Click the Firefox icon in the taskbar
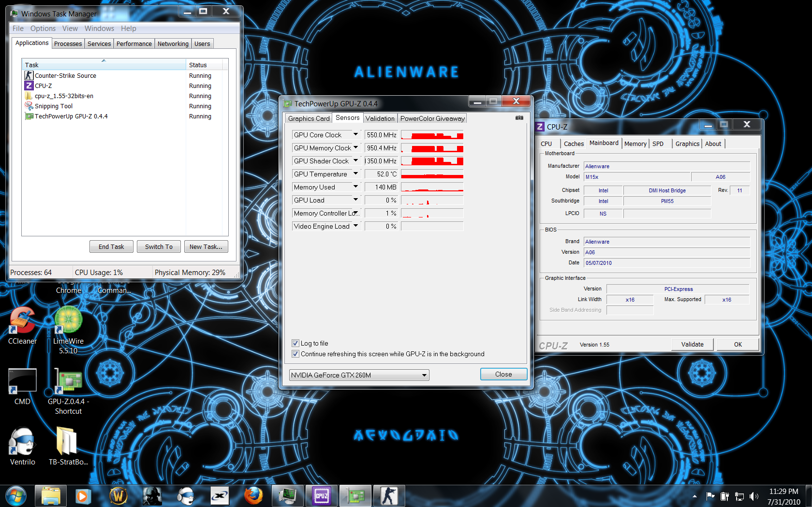 [253, 496]
